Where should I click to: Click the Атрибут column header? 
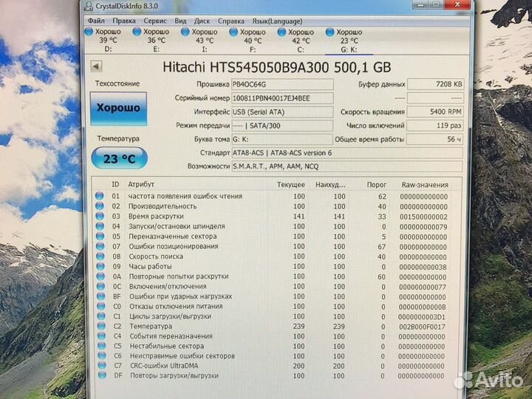(141, 184)
